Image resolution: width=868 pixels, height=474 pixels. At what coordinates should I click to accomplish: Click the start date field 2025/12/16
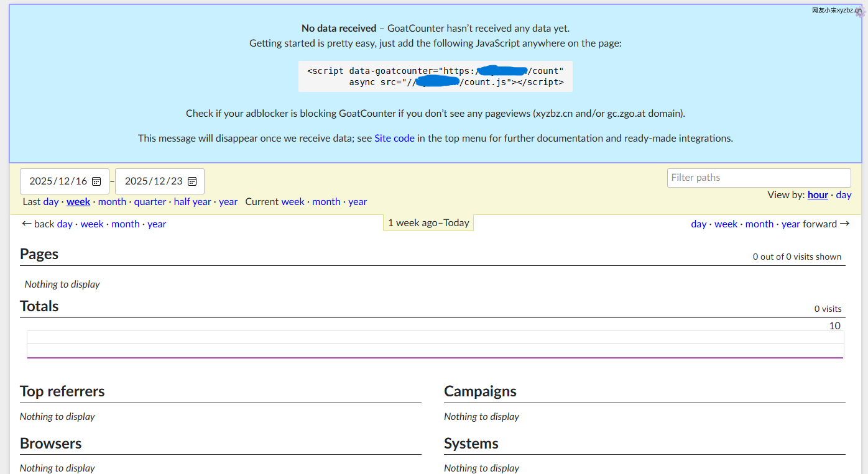click(x=58, y=181)
